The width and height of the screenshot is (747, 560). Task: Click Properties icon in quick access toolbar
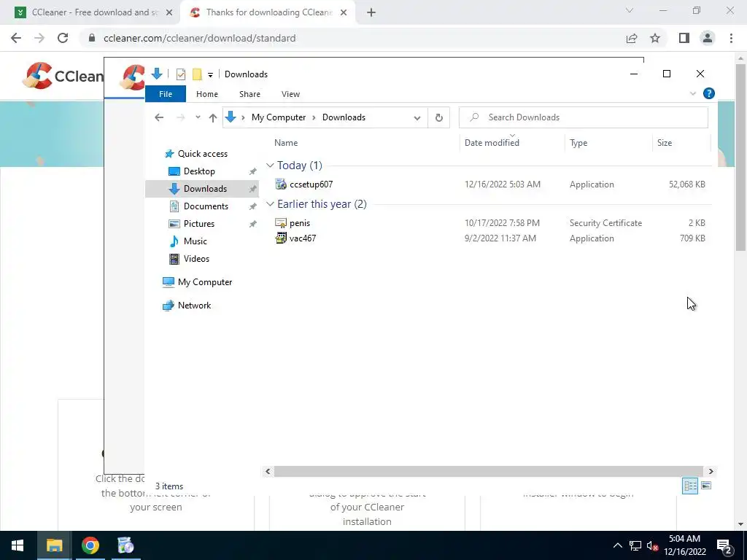click(181, 74)
